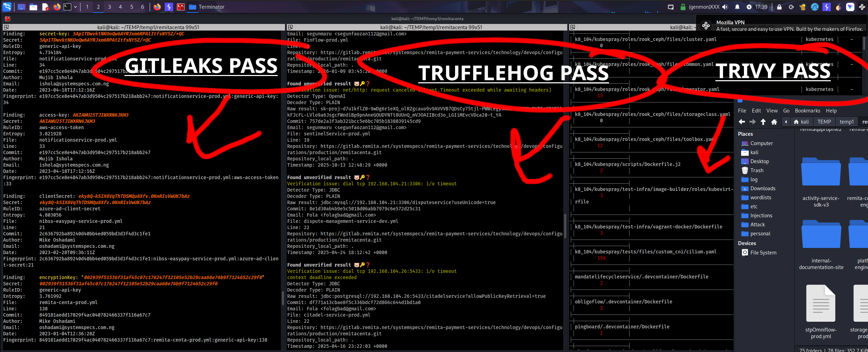Mute sound via the volume icon
Viewport: 868px width, 352px height.
(x=725, y=7)
